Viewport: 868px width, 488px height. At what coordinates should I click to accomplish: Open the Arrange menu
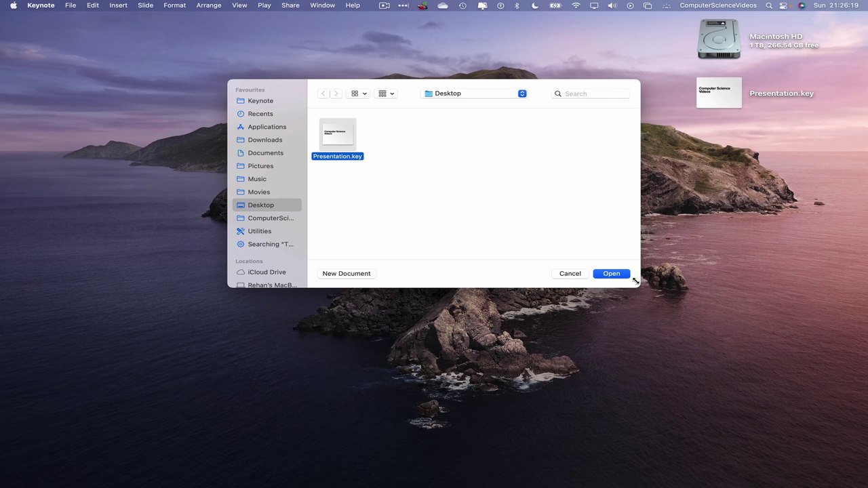pyautogui.click(x=209, y=5)
